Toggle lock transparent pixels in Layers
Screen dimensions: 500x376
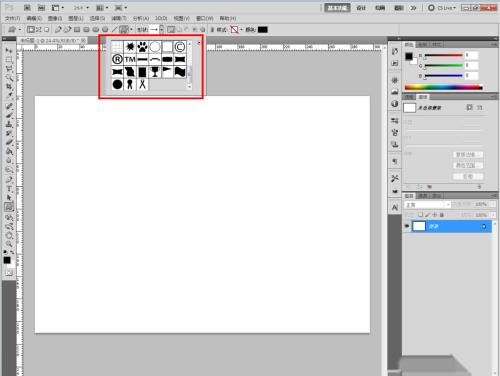click(421, 215)
